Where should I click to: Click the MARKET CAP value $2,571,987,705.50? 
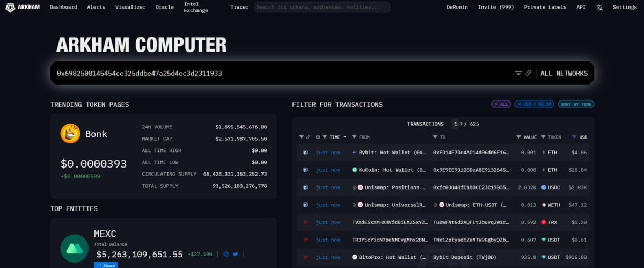pyautogui.click(x=241, y=139)
